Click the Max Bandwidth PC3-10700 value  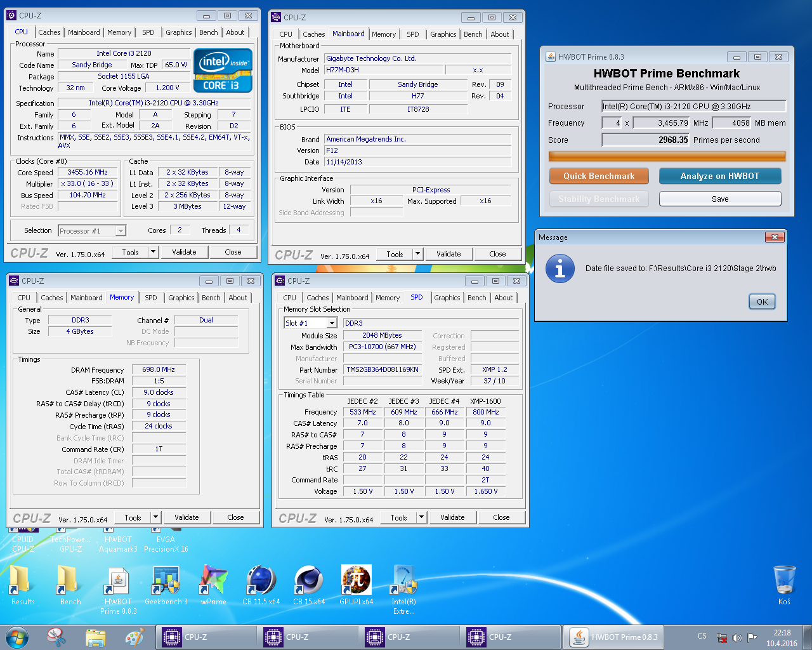(x=383, y=347)
